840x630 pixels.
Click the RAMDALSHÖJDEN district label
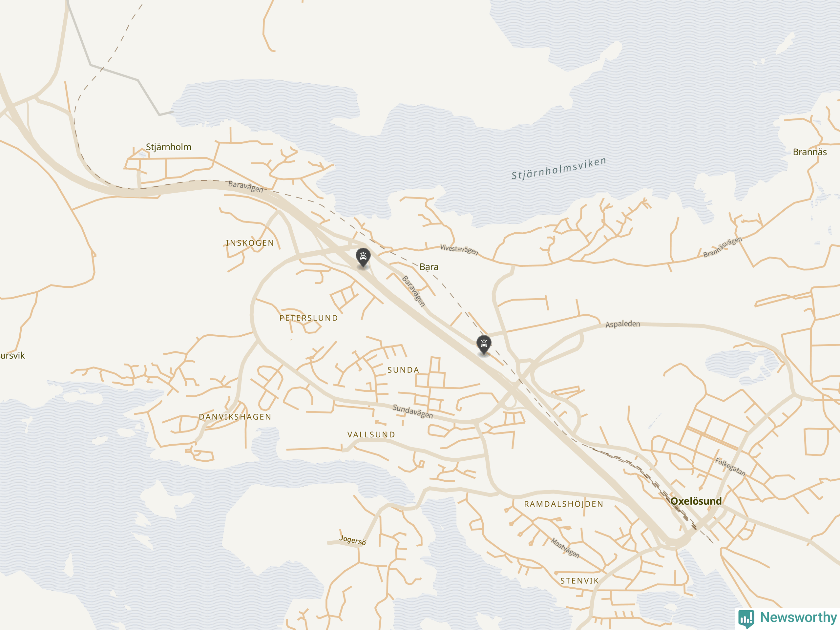point(563,504)
